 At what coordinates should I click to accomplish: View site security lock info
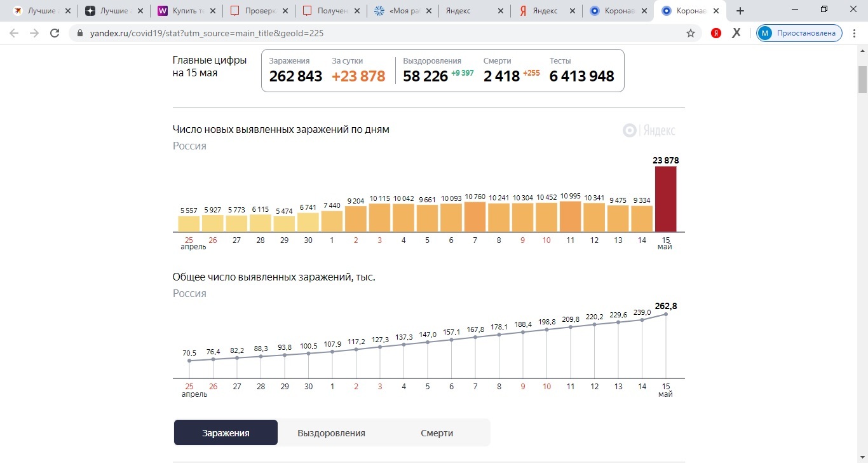(x=80, y=33)
